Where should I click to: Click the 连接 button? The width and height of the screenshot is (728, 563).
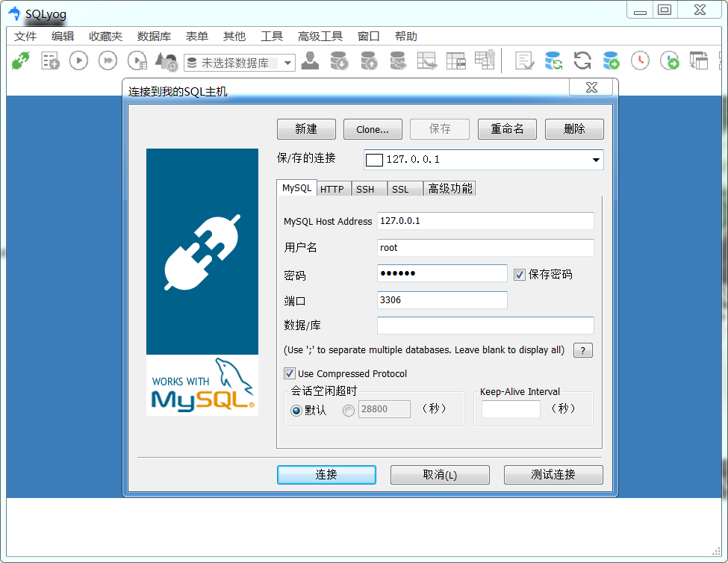pos(326,475)
